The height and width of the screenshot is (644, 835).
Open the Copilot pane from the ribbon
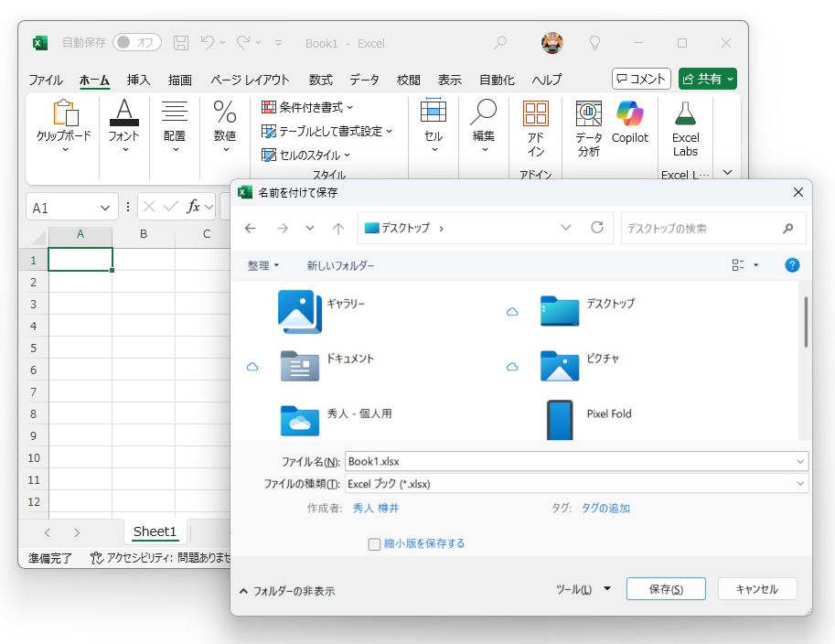pyautogui.click(x=629, y=125)
